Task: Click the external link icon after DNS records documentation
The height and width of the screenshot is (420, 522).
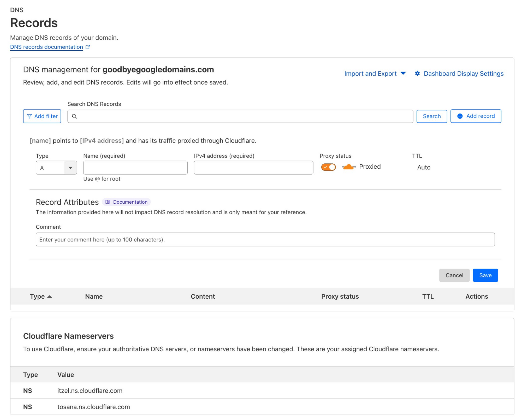Action: [x=88, y=46]
